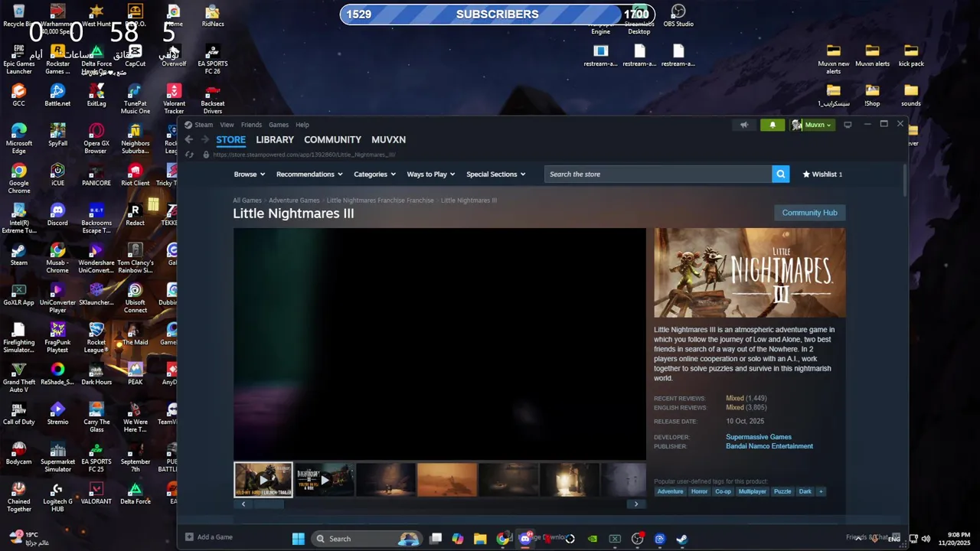Open Discord from the taskbar
This screenshot has width=980, height=551.
coord(525,539)
